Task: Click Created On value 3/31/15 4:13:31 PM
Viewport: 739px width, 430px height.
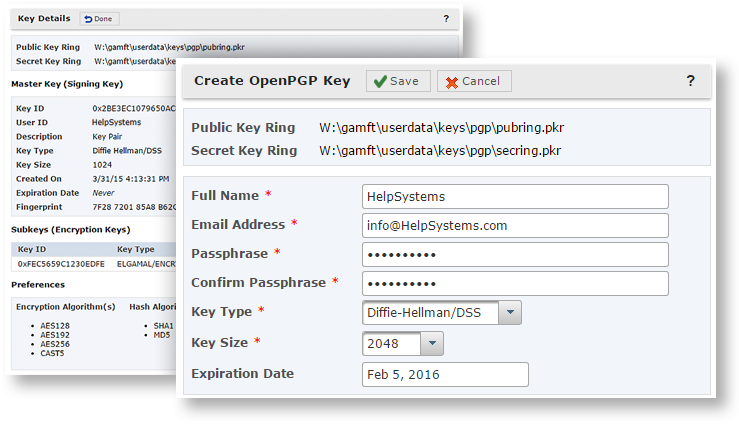Action: [131, 179]
